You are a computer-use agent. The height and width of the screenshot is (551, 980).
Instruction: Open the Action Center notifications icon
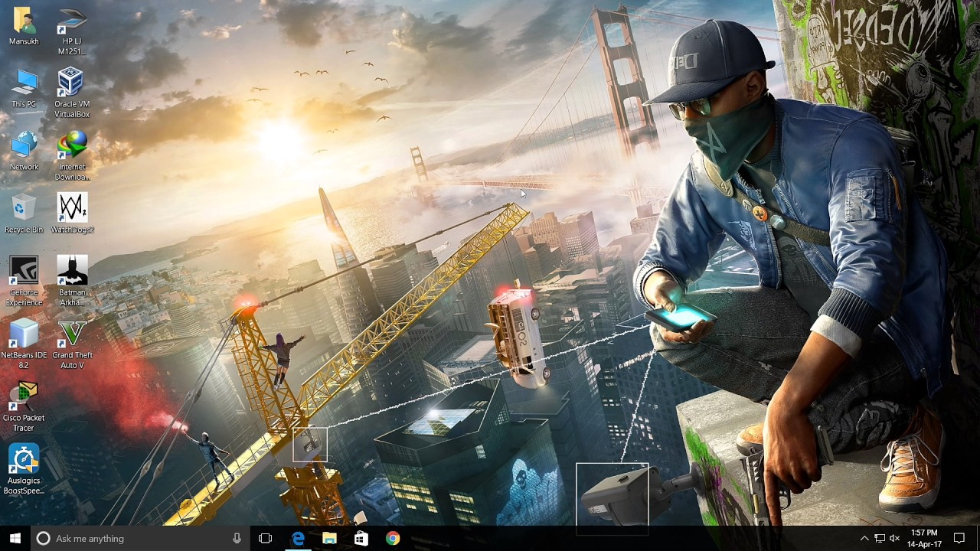click(959, 539)
